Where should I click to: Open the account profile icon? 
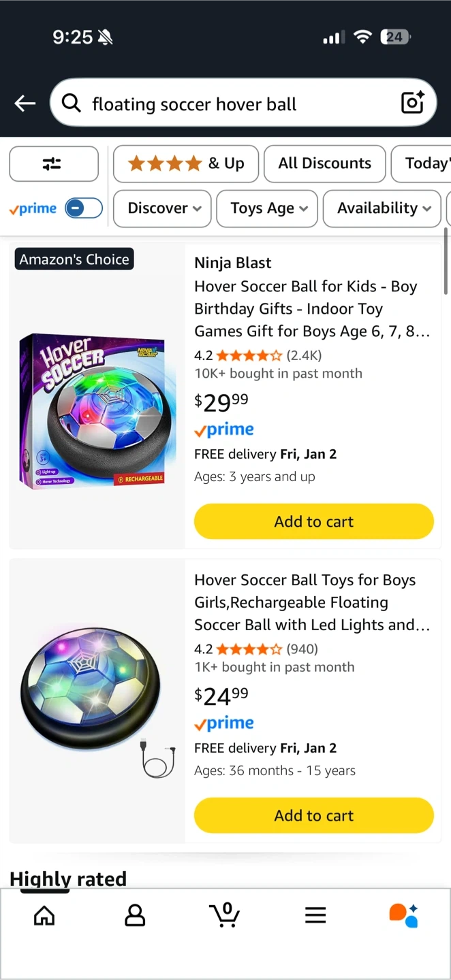tap(135, 915)
